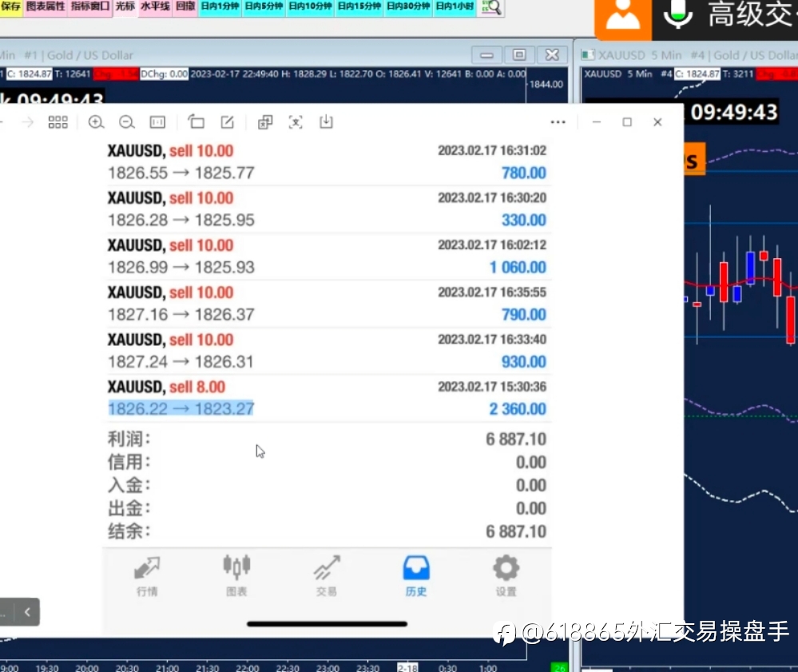Click the 2-18 date marker on the time axis

[407, 668]
